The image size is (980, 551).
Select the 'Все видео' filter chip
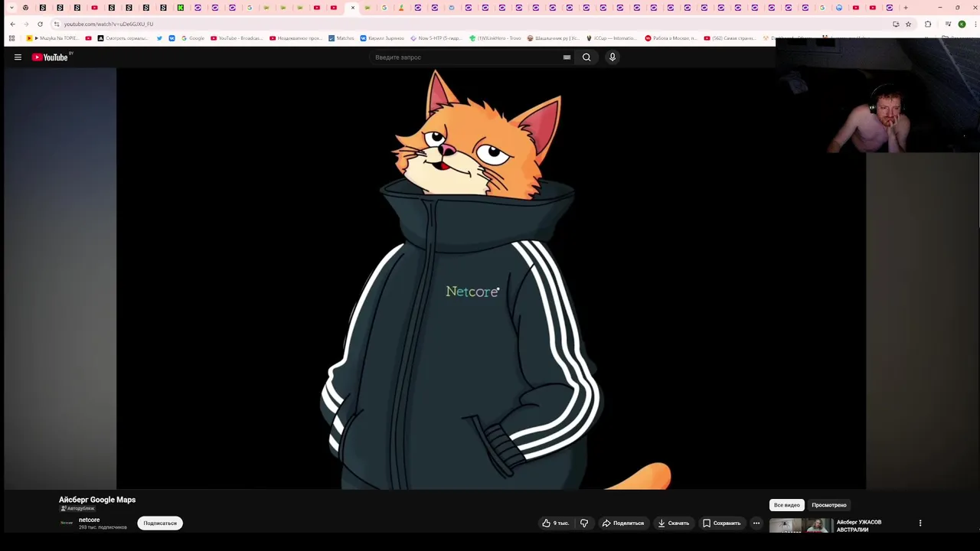(x=786, y=505)
